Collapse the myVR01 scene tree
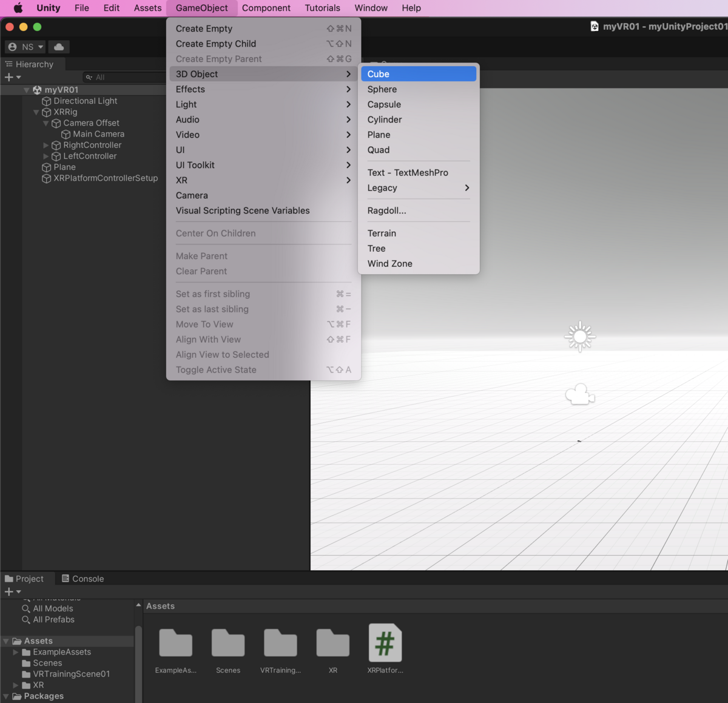 tap(27, 90)
